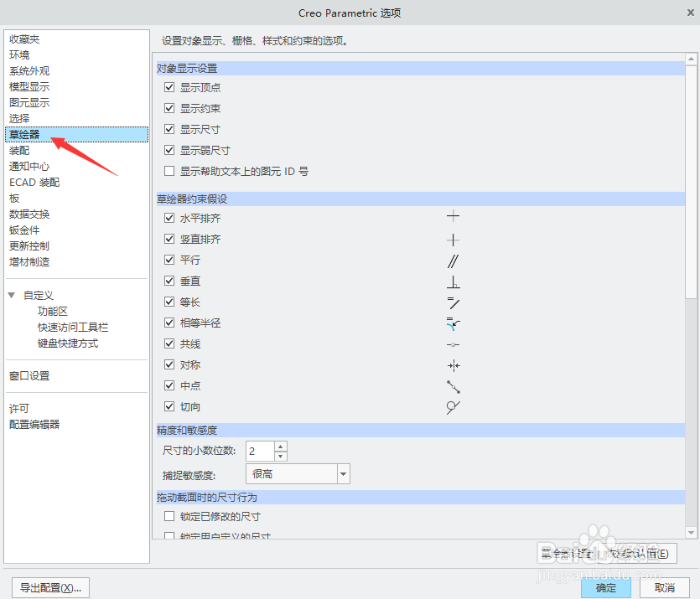The height and width of the screenshot is (599, 700).
Task: Toggle 相等半径 checkbox
Action: pos(169,323)
